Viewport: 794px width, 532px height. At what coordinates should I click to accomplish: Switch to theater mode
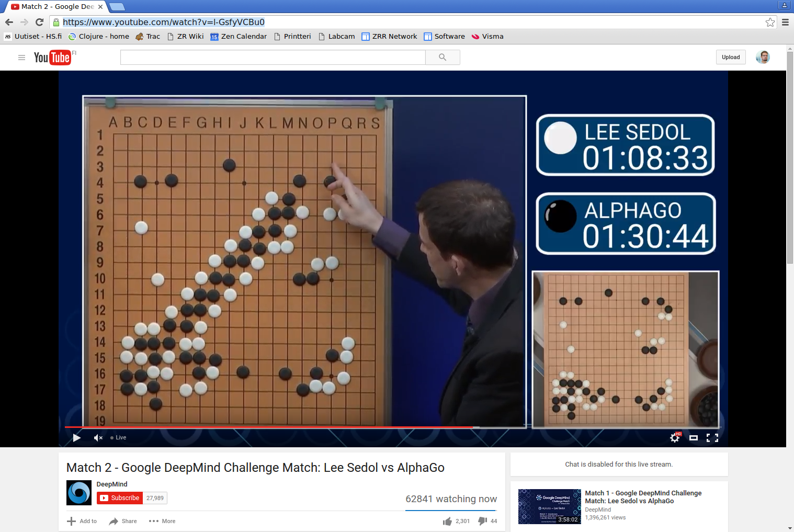click(x=694, y=438)
